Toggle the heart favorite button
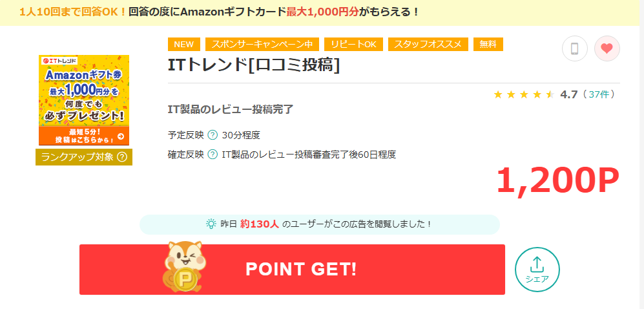Screen dimensions: 644x309 pos(607,48)
